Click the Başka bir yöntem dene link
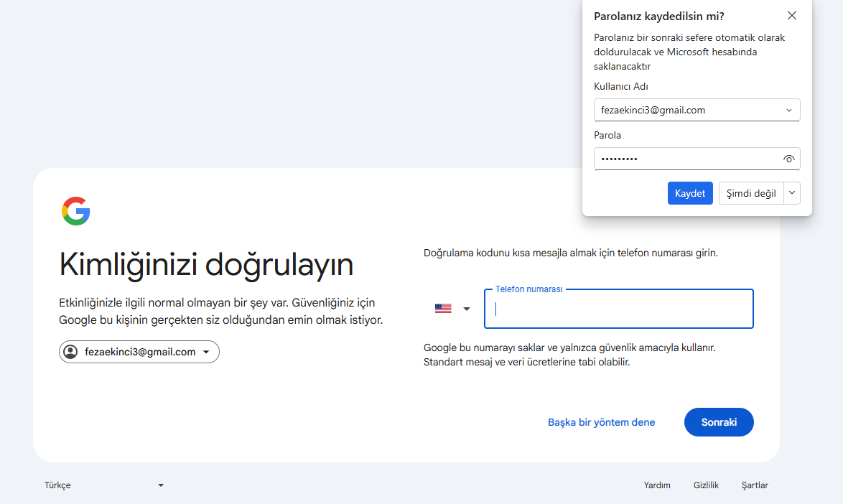The image size is (843, 504). pyautogui.click(x=601, y=422)
